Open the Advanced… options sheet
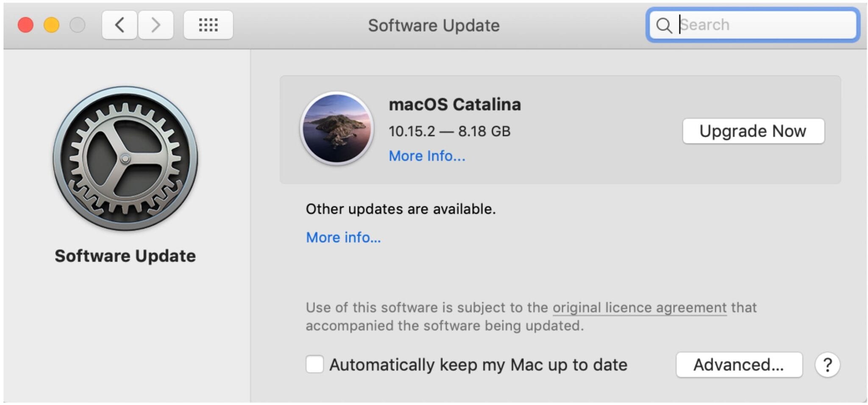The height and width of the screenshot is (405, 868). click(739, 365)
